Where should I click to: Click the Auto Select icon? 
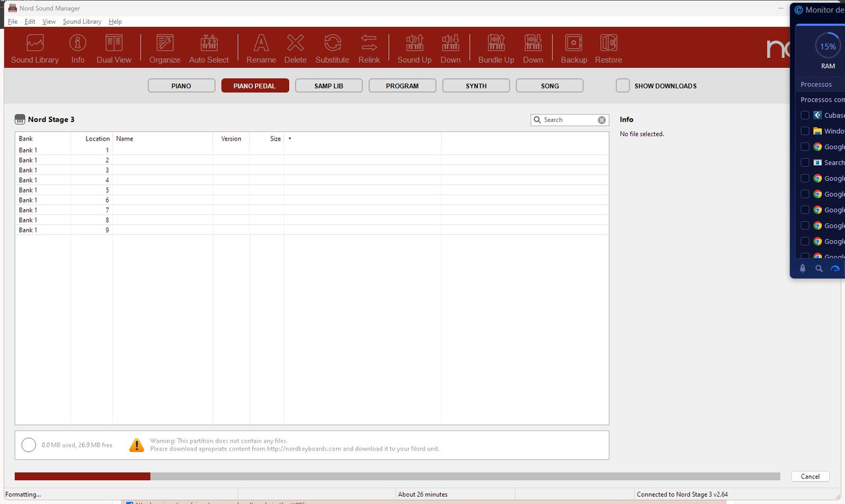[209, 49]
